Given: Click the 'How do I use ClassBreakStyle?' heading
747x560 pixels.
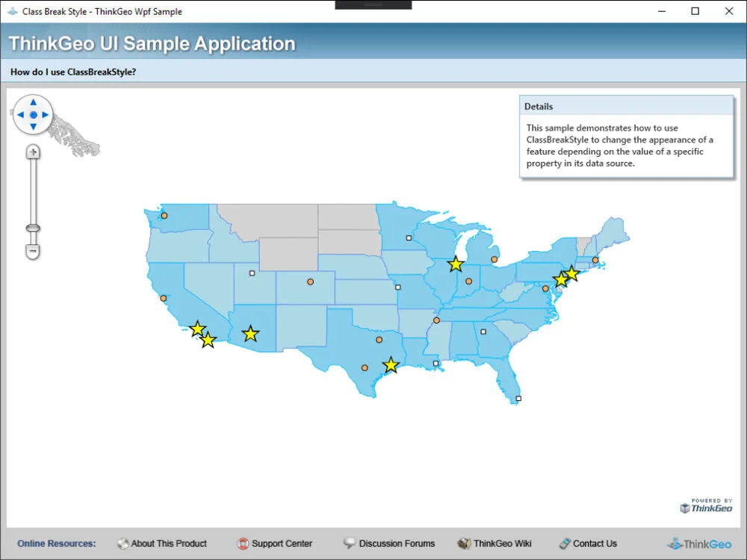Looking at the screenshot, I should 73,72.
